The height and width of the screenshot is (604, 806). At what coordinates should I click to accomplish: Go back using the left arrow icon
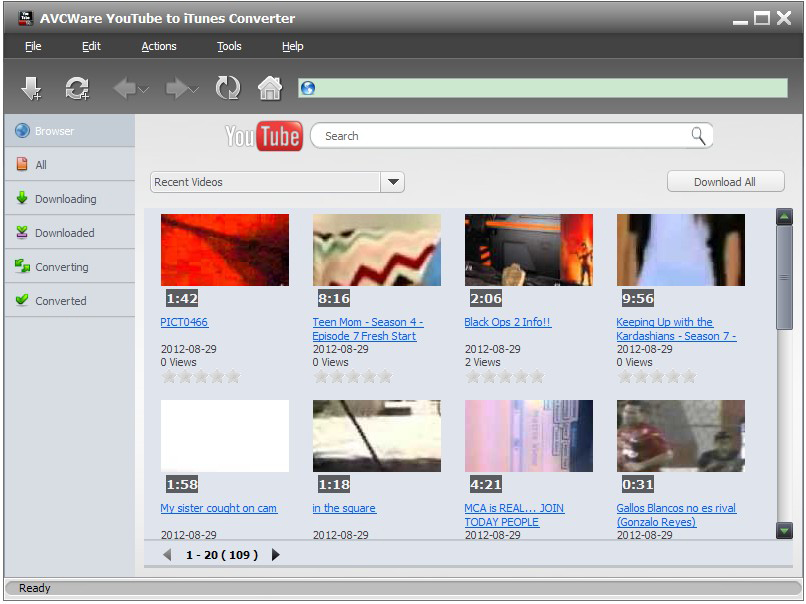point(124,88)
